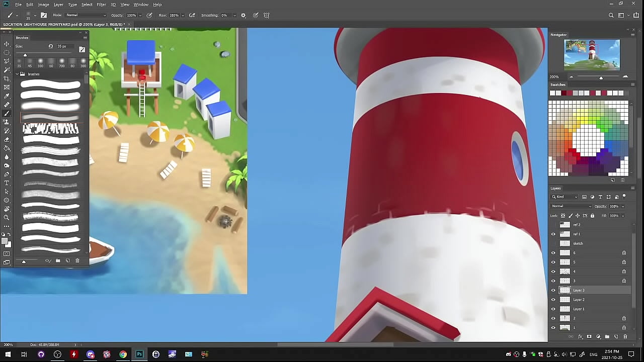Viewport: 644px width, 362px height.
Task: Choose the Type tool
Action: [7, 183]
